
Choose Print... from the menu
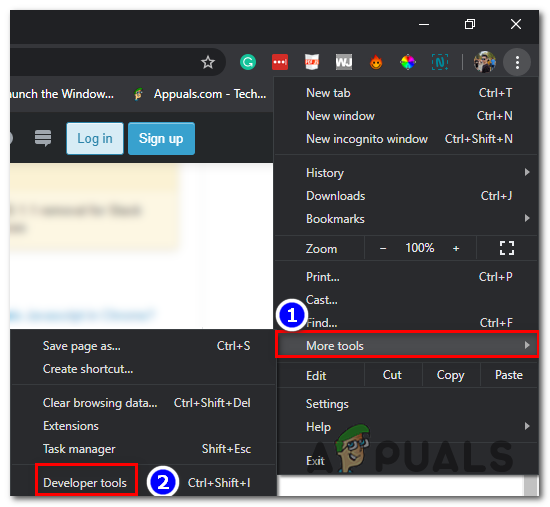point(406,277)
